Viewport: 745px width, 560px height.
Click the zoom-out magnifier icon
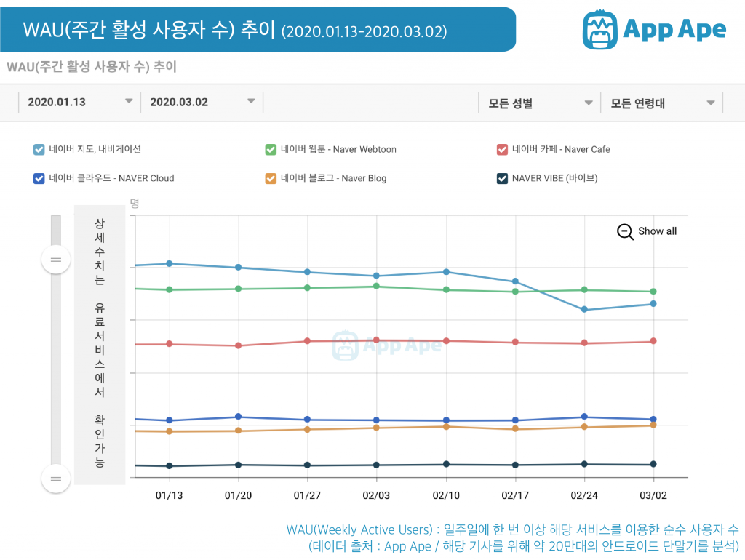(x=624, y=231)
